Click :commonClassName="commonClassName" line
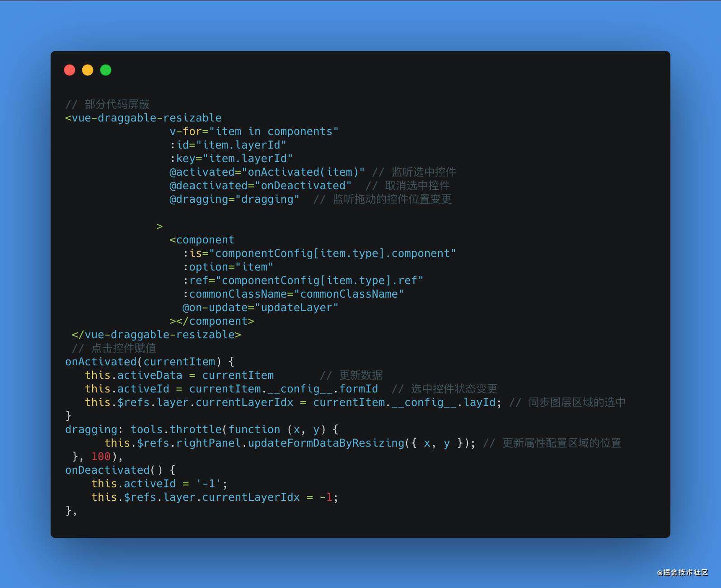 tap(293, 294)
